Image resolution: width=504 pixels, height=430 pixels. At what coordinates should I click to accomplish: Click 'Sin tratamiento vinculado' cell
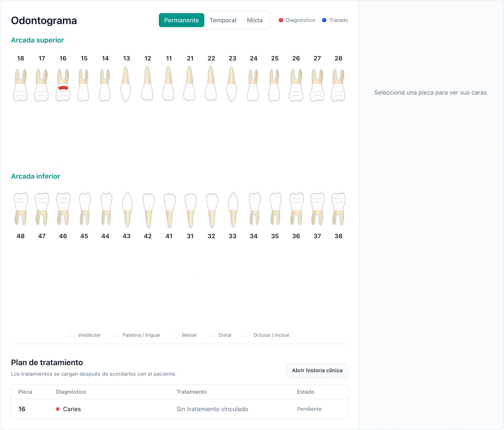click(212, 409)
